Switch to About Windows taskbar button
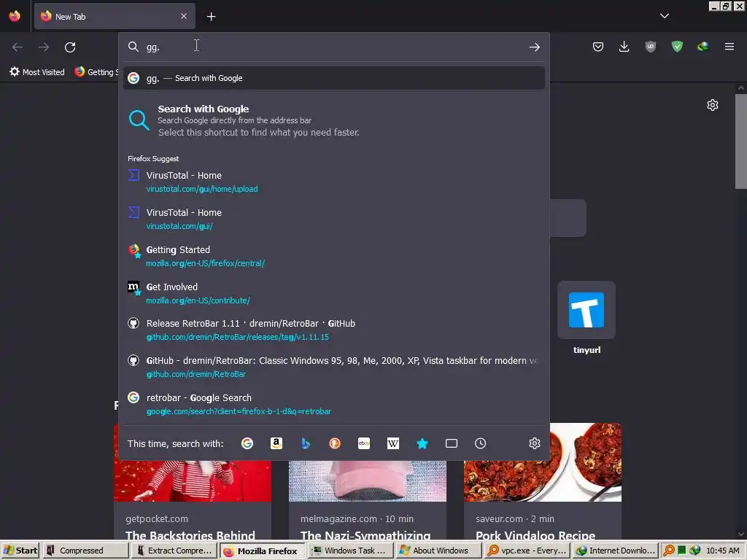The width and height of the screenshot is (747, 560). tap(438, 551)
